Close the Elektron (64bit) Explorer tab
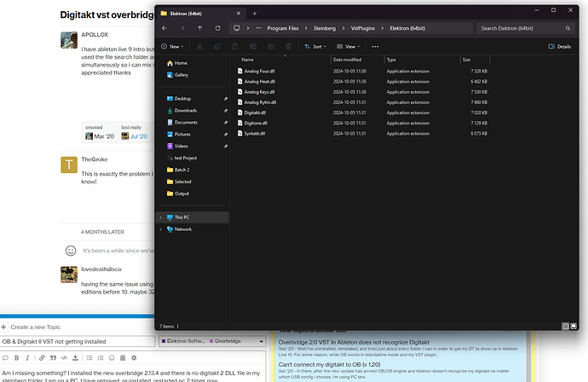 coord(238,14)
